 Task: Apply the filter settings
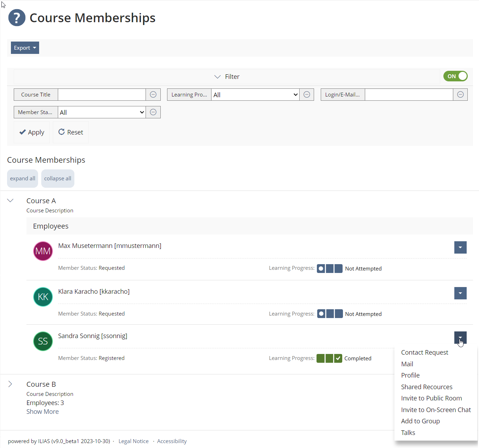point(32,132)
